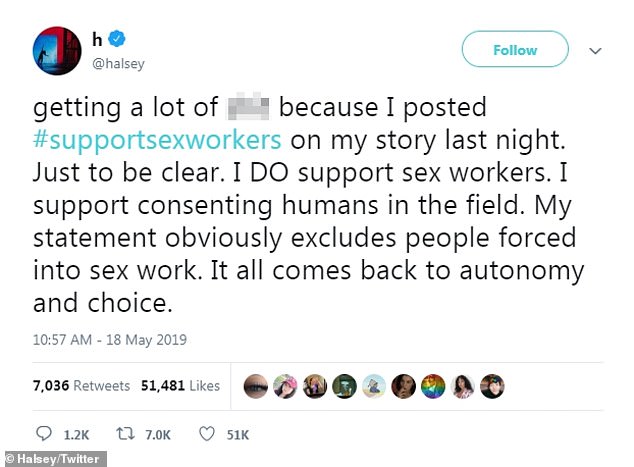
Task: Open the profile picture of halsey
Action: click(58, 51)
